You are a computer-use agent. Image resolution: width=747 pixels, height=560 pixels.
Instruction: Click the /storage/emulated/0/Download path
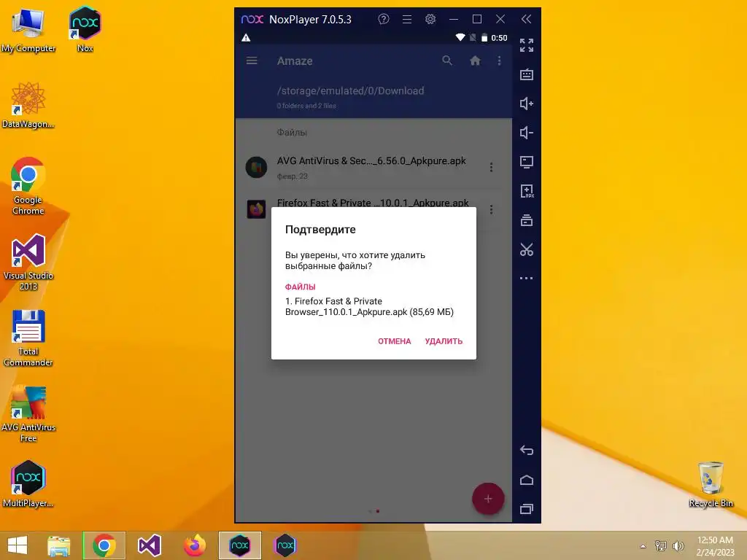coord(350,90)
